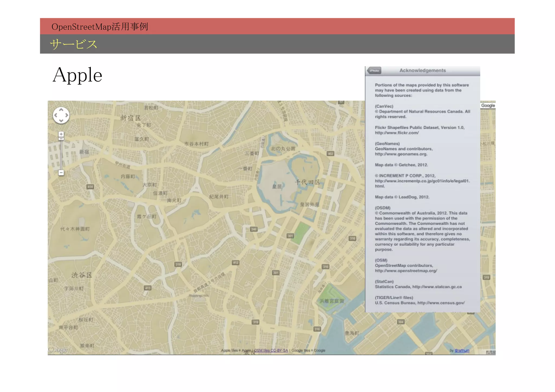Click the Map data © Getchee, 2012 line
This screenshot has height=392, width=555.
point(401,165)
